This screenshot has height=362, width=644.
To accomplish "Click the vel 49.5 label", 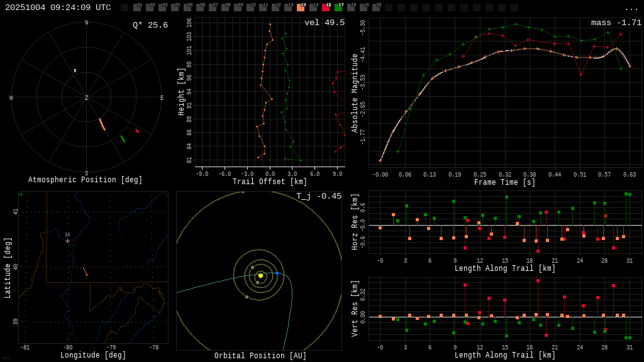I will [324, 23].
